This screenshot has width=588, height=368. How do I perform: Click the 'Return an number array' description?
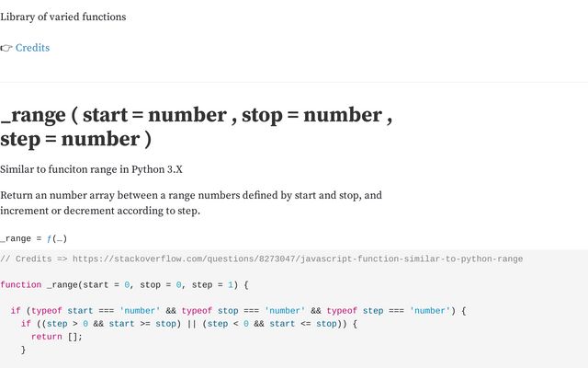point(191,202)
